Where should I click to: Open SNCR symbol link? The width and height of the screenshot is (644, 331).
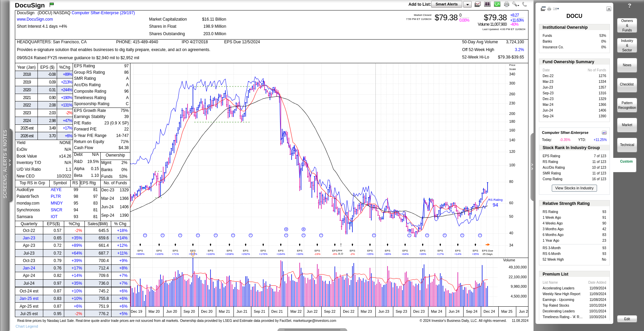coord(56,210)
